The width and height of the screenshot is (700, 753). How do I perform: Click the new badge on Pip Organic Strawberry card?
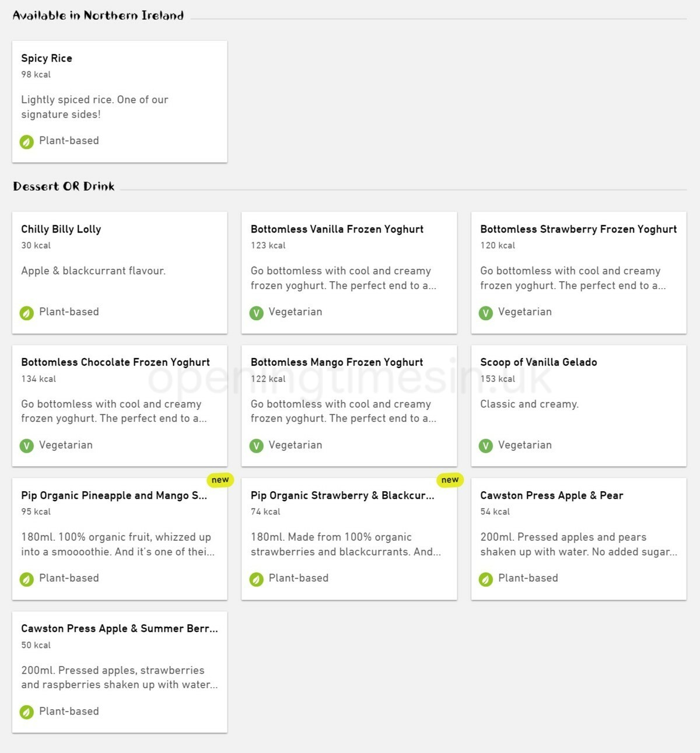click(x=450, y=480)
